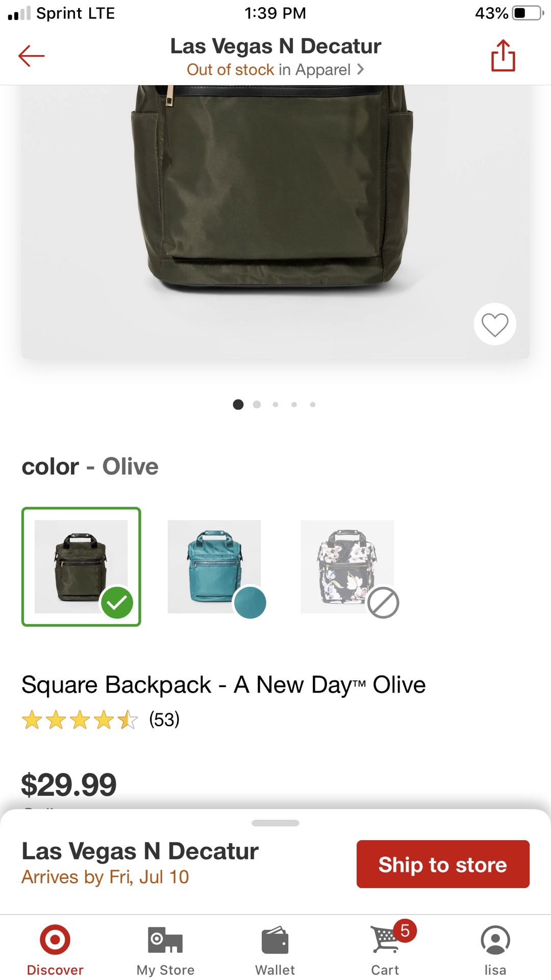551x980 pixels.
Task: Open the Wallet icon
Action: [275, 949]
